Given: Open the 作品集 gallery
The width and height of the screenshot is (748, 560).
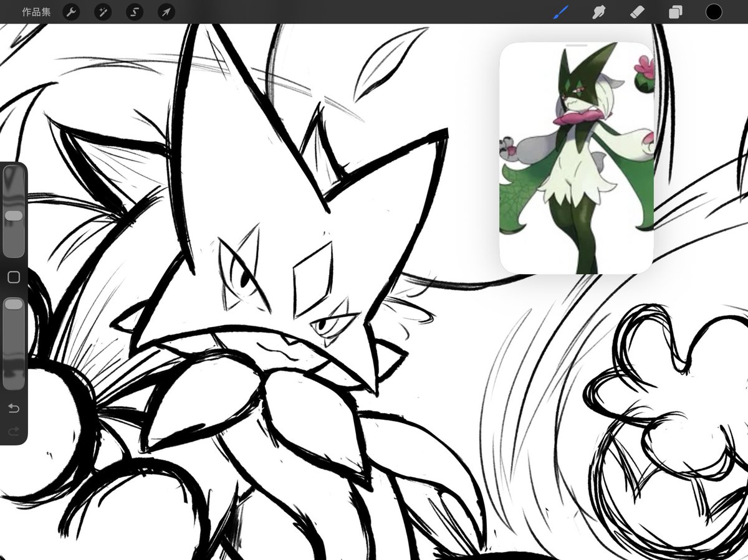Looking at the screenshot, I should pyautogui.click(x=36, y=12).
